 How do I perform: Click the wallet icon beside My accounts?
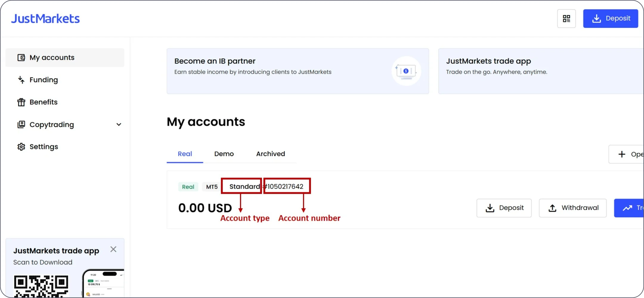click(x=21, y=58)
